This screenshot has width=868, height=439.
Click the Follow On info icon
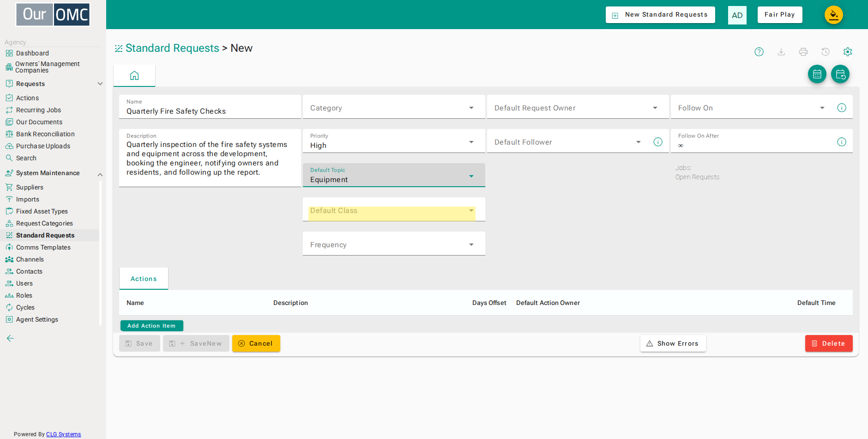[x=842, y=108]
